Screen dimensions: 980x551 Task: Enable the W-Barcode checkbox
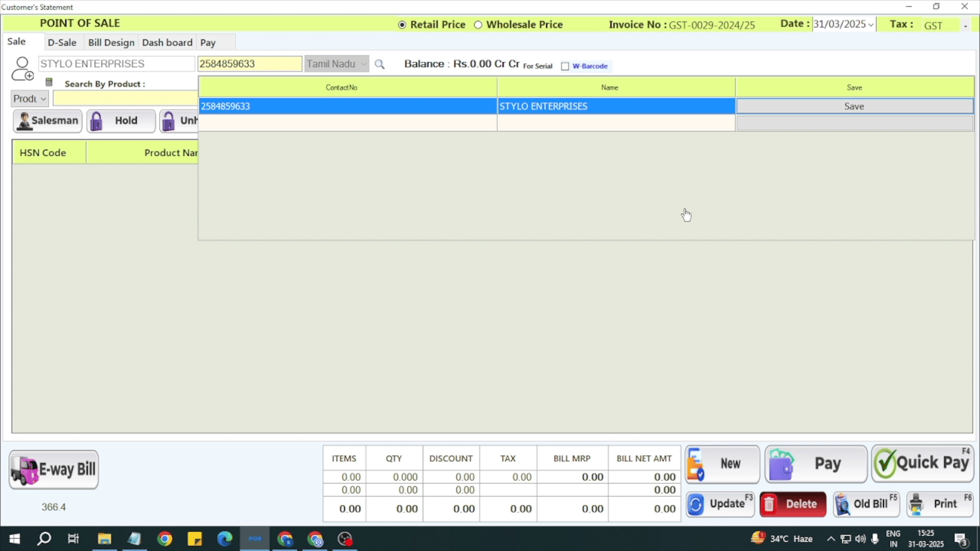(x=565, y=66)
